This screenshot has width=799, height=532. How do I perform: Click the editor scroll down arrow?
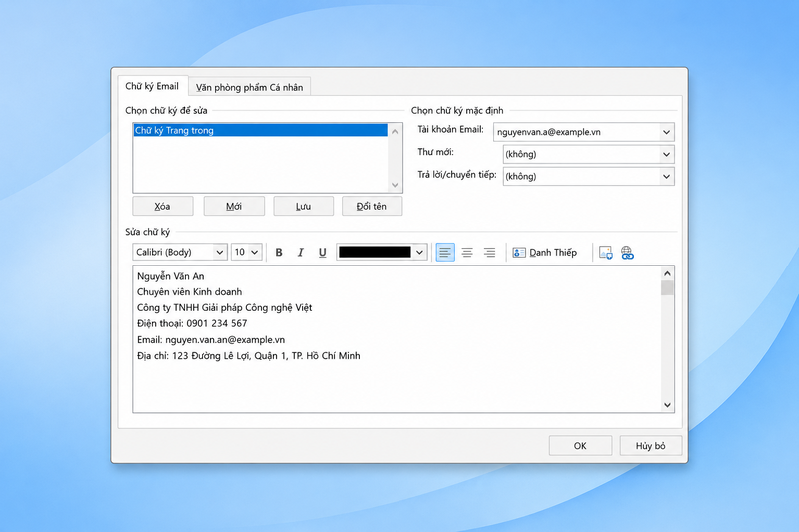click(667, 405)
